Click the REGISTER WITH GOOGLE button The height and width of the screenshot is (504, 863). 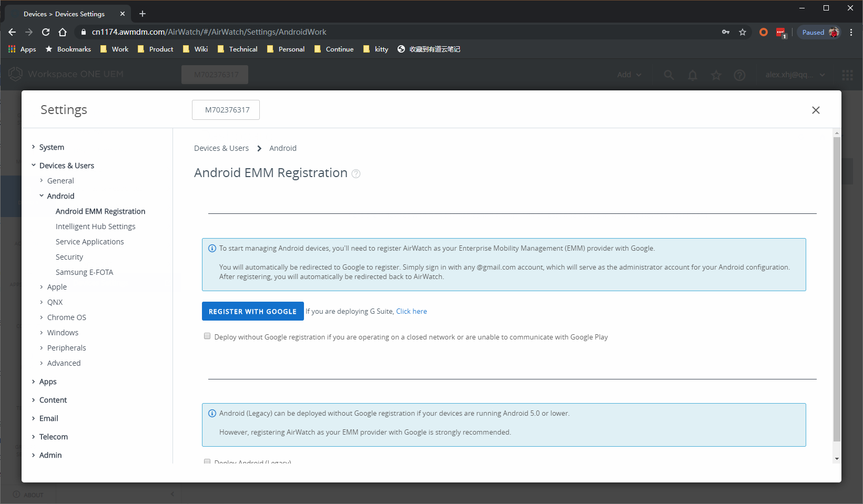tap(253, 311)
